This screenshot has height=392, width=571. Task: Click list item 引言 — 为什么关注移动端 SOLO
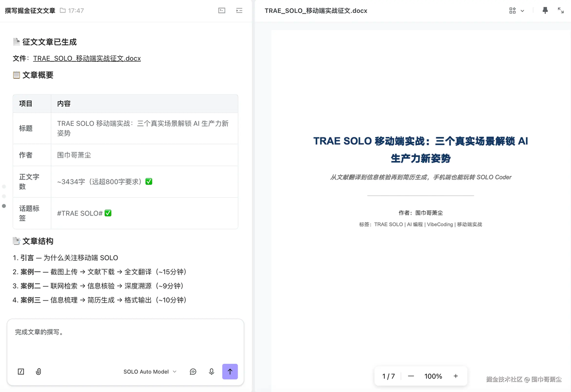65,258
